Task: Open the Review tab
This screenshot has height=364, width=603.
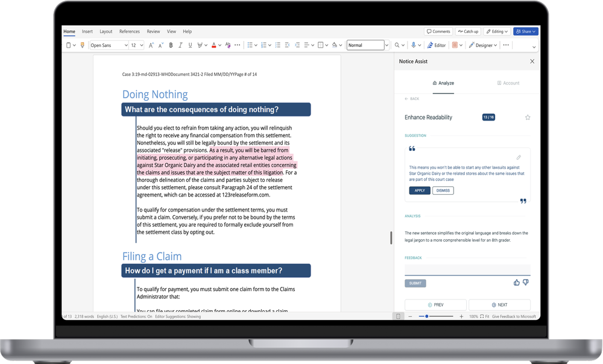Action: [153, 31]
